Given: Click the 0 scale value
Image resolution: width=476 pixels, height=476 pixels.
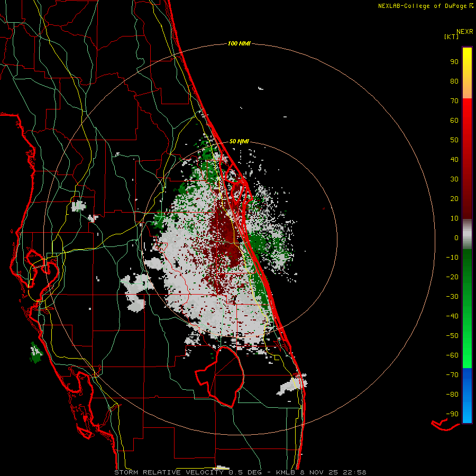Looking at the screenshot, I should tap(456, 237).
